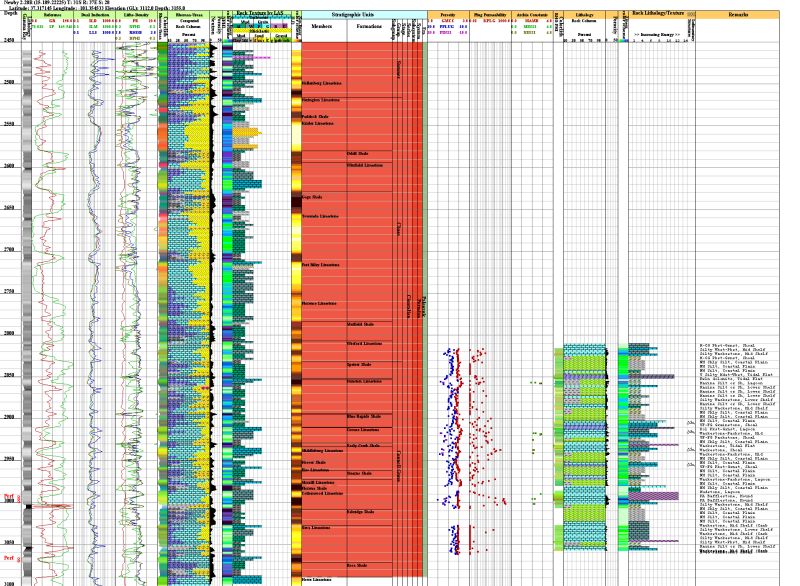
Task: Select the upper red Perf marker
Action: [9, 495]
